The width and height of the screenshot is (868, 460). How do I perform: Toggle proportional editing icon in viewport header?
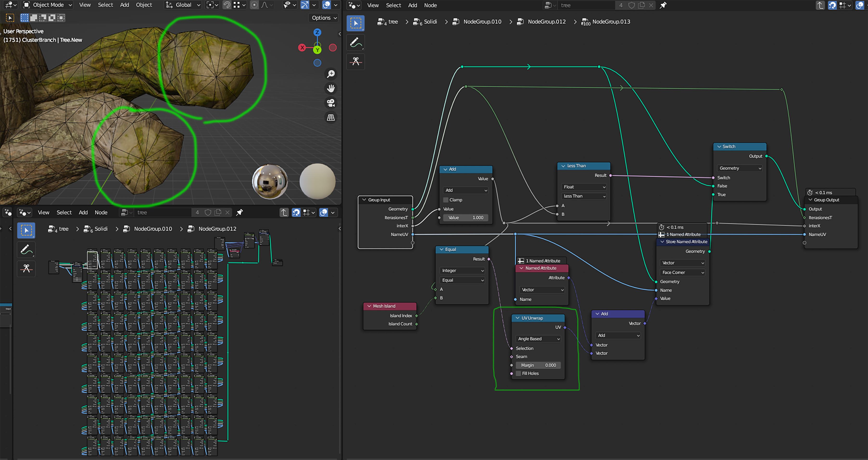pyautogui.click(x=254, y=5)
